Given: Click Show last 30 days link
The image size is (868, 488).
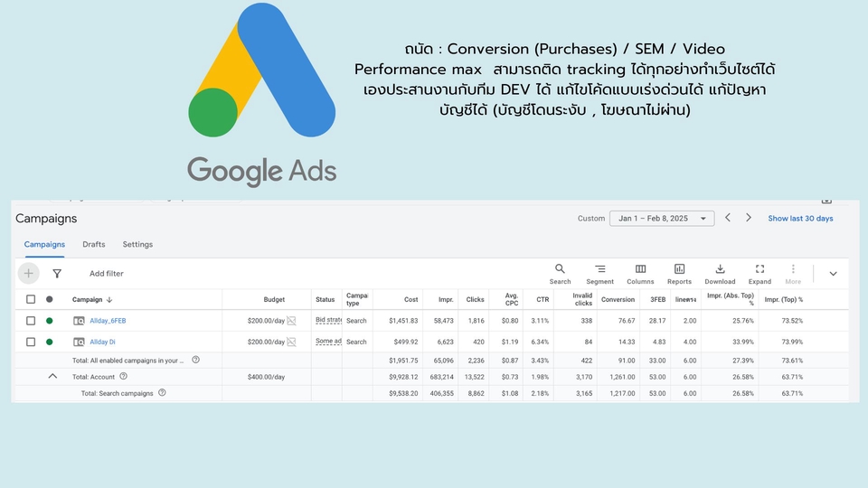Looking at the screenshot, I should (x=800, y=219).
